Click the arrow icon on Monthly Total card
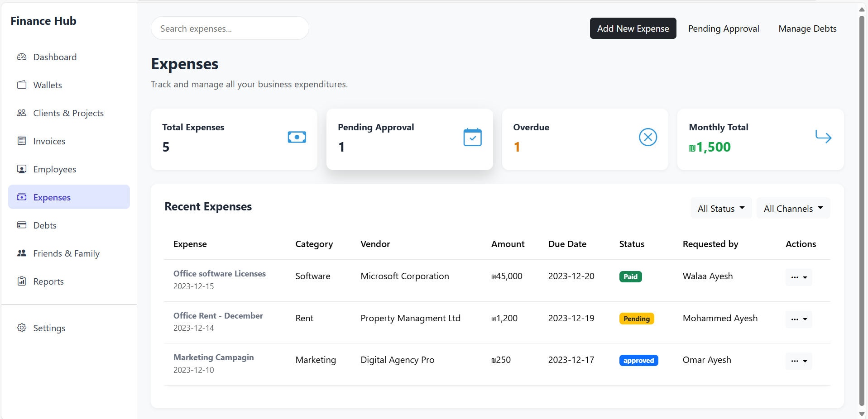868x419 pixels. [824, 137]
